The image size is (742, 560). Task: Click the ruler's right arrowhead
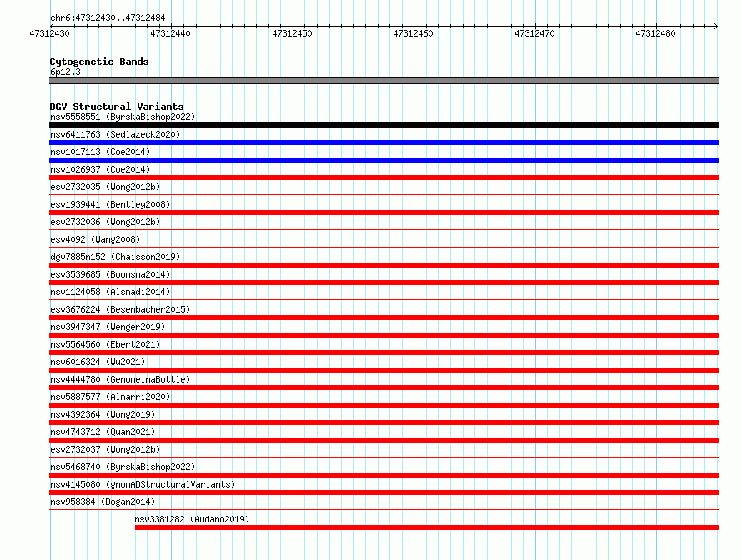[x=716, y=26]
